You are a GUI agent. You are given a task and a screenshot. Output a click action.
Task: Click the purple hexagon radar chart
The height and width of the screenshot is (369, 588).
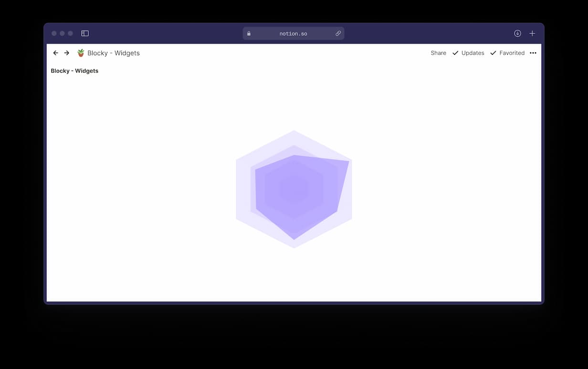click(294, 189)
